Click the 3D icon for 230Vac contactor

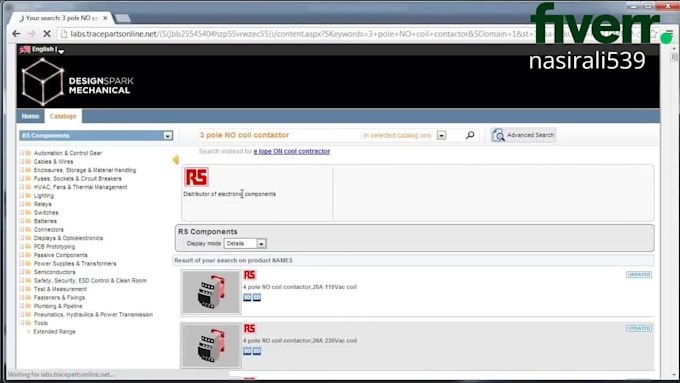[x=247, y=351]
